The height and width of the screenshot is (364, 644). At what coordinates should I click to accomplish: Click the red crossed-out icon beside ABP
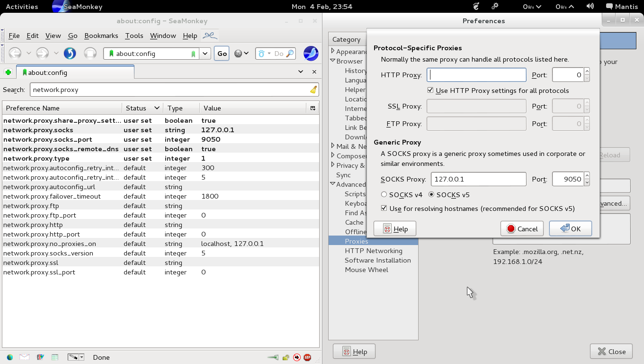pos(297,357)
